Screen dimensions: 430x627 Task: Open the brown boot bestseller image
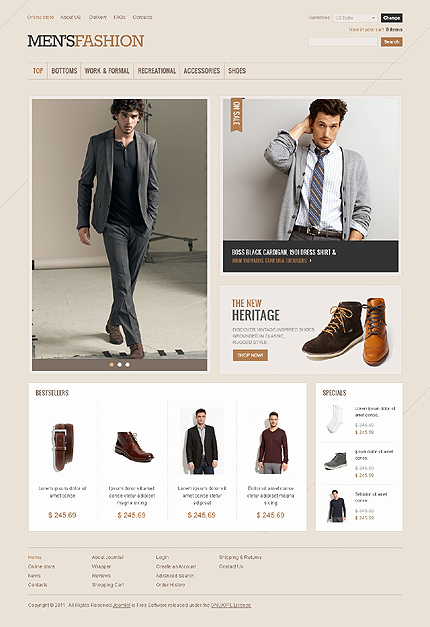pyautogui.click(x=134, y=447)
